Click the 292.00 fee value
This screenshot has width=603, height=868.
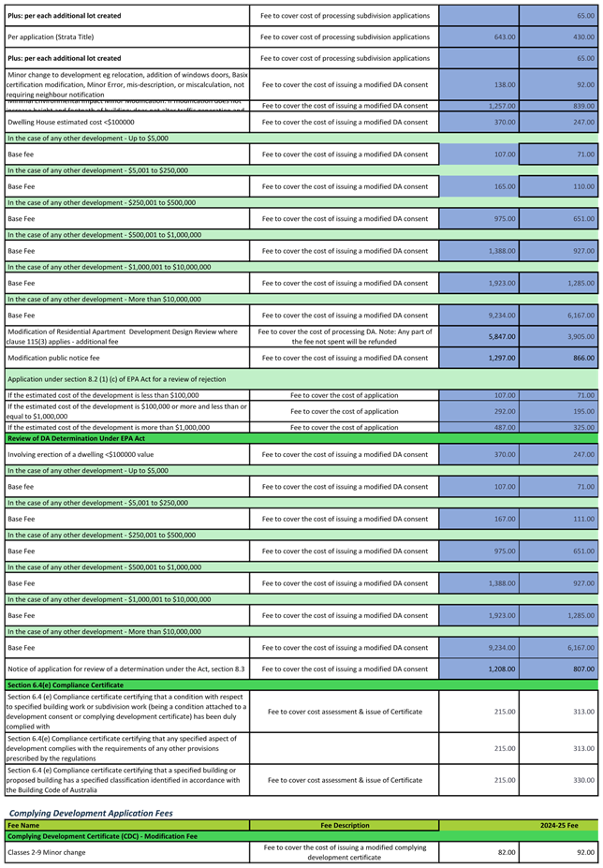click(505, 411)
